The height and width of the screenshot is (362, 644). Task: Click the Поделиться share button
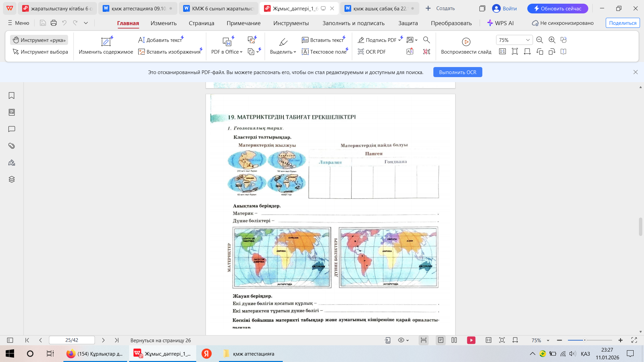623,23
